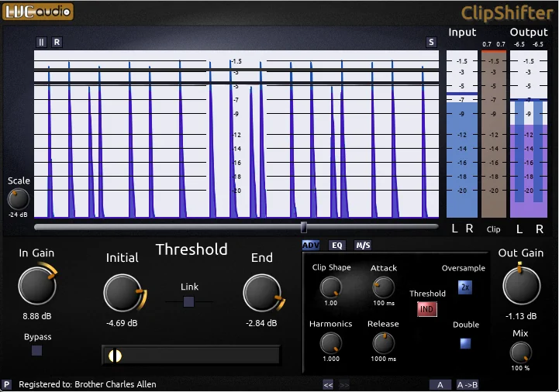The height and width of the screenshot is (392, 559).
Task: Click the Initial threshold knob
Action: (x=122, y=293)
